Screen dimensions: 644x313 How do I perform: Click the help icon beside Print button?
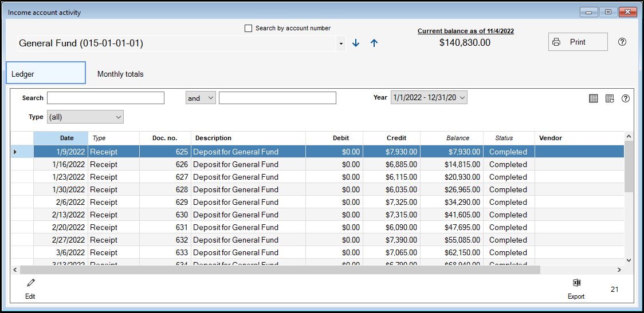622,42
